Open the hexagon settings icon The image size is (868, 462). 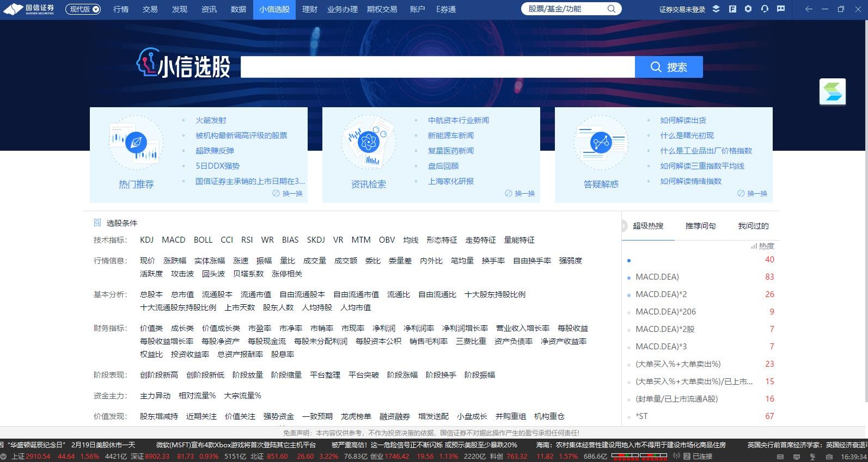[x=748, y=9]
